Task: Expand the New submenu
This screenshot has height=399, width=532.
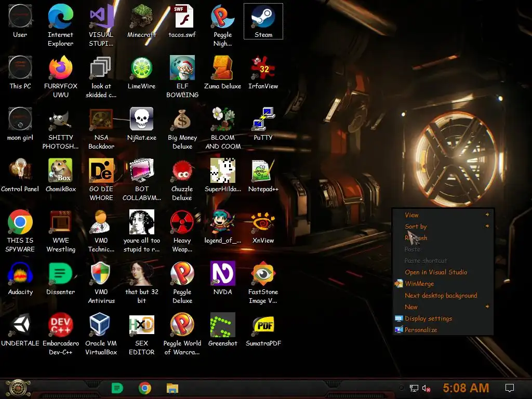Action: pos(443,307)
